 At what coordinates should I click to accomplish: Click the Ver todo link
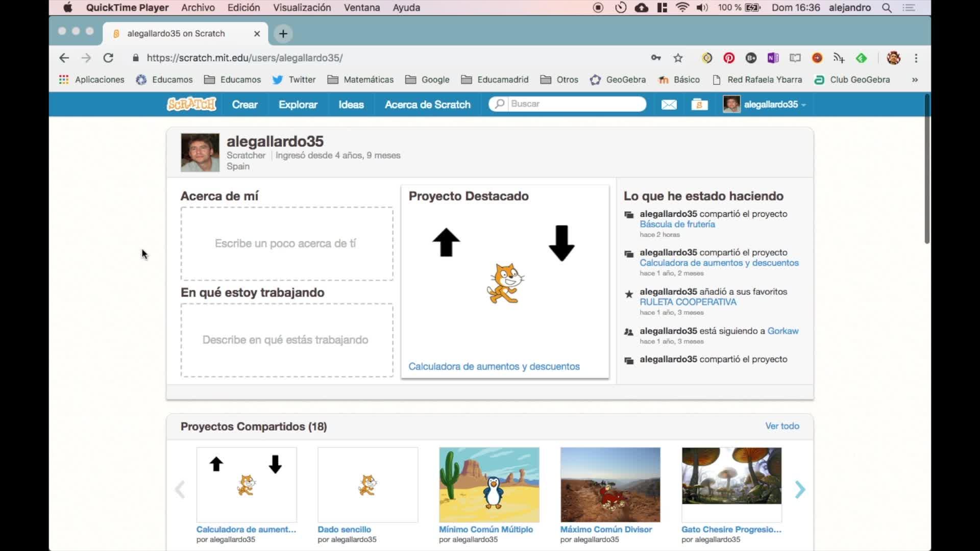[782, 426]
